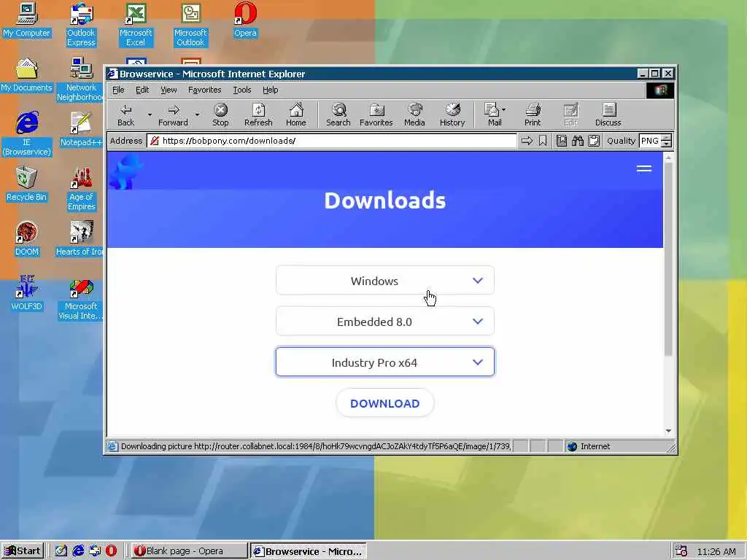747x560 pixels.
Task: Click the Start button
Action: point(23,551)
